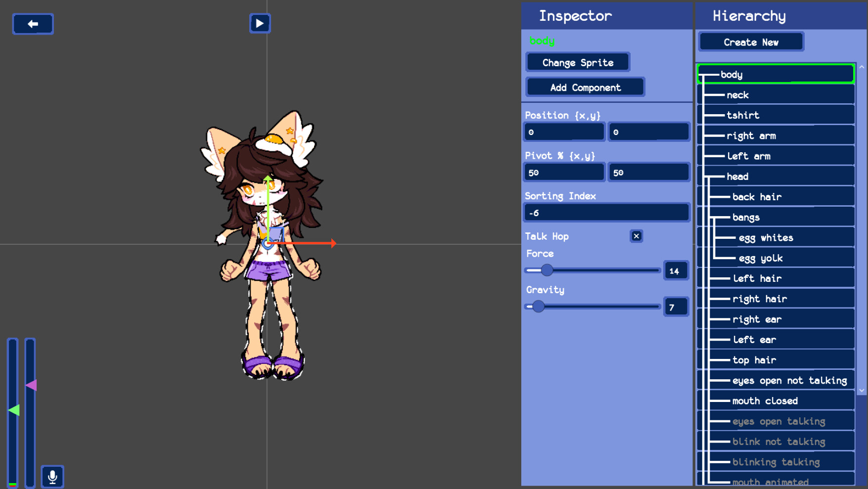The height and width of the screenshot is (489, 868).
Task: Open Add Component in the Inspector
Action: (585, 87)
